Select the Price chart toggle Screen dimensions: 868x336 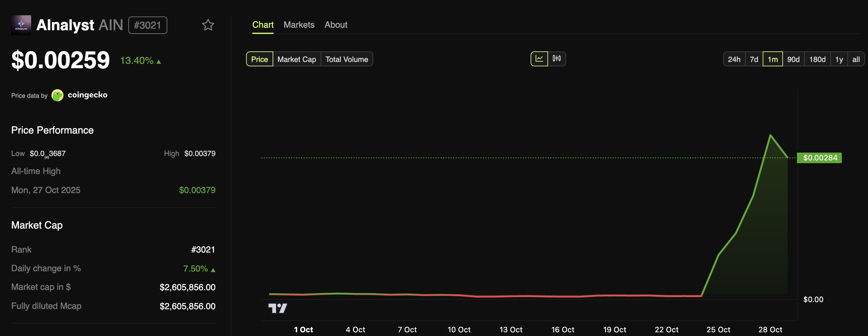pyautogui.click(x=259, y=59)
